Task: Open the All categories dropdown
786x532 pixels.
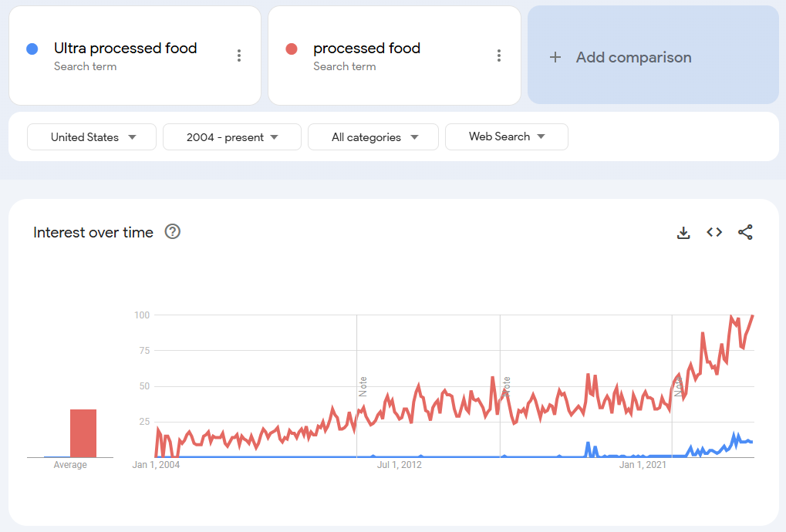Action: [x=373, y=137]
